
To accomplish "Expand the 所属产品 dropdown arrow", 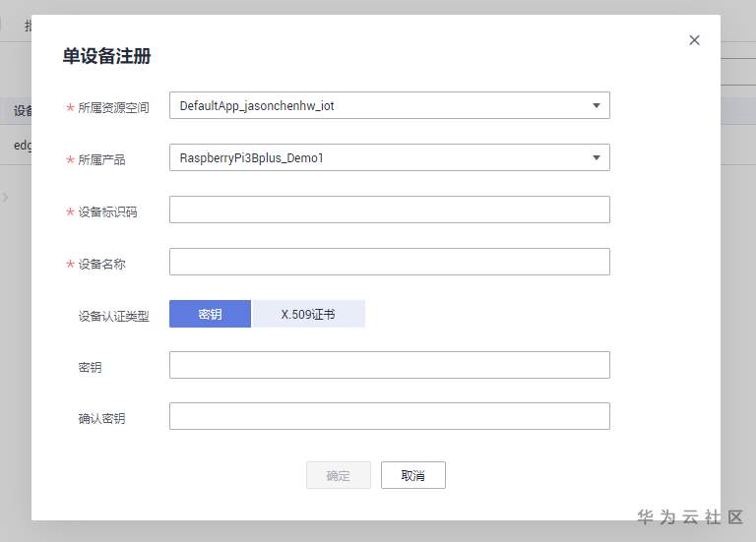I will [x=596, y=157].
